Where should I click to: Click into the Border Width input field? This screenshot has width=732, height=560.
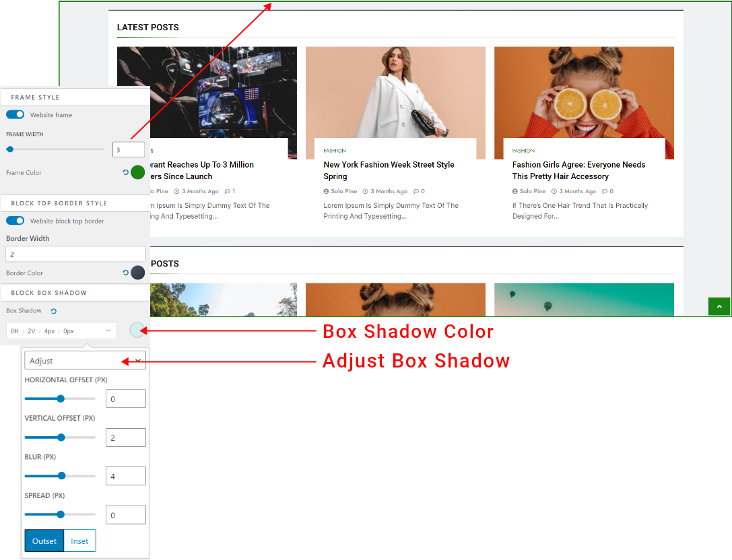click(x=75, y=254)
